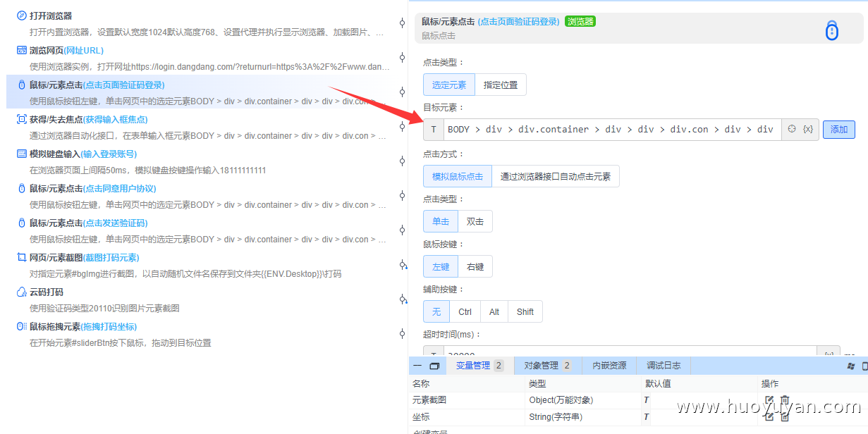Click the 打开浏览器 compass step icon
This screenshot has width=868, height=434.
coord(21,15)
